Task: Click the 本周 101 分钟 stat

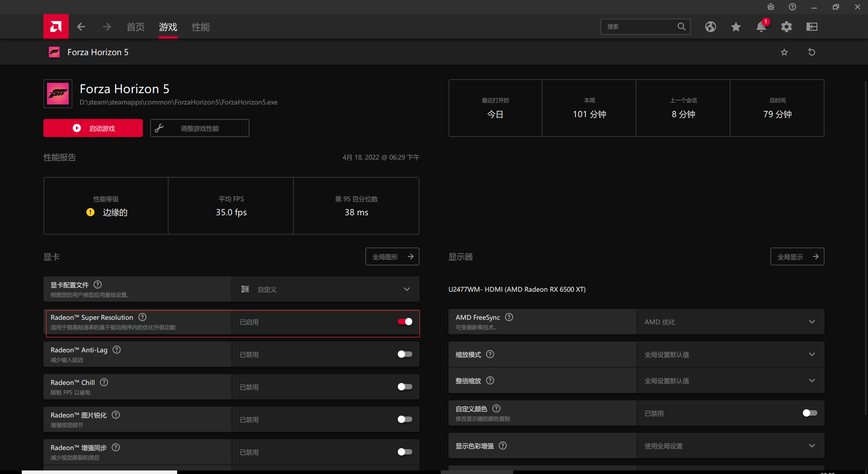Action: 589,108
